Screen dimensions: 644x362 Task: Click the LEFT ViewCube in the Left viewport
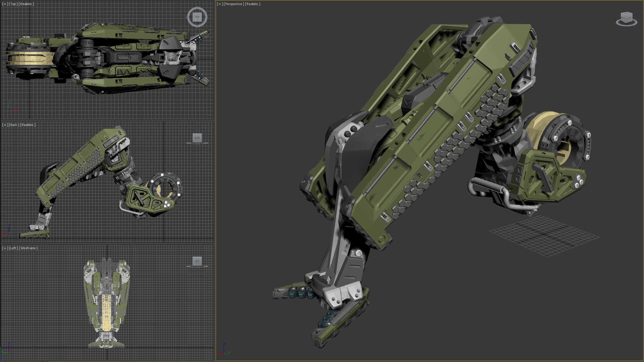(197, 261)
